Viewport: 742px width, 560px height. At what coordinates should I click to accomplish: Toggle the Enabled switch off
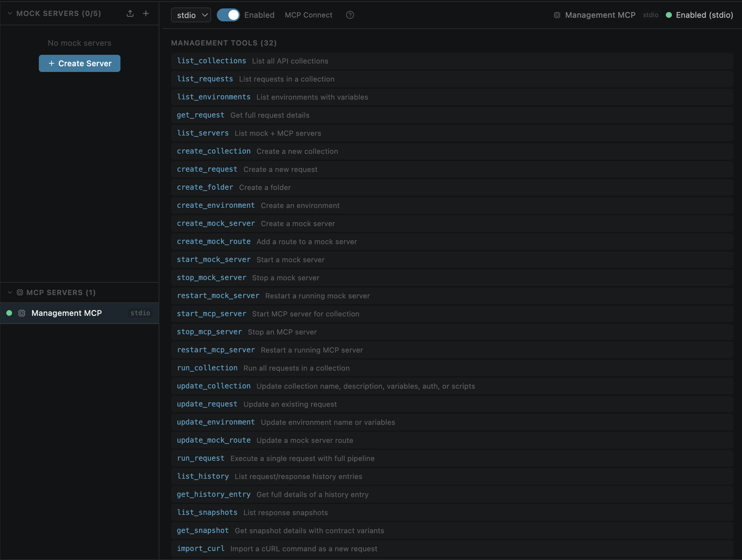(228, 15)
